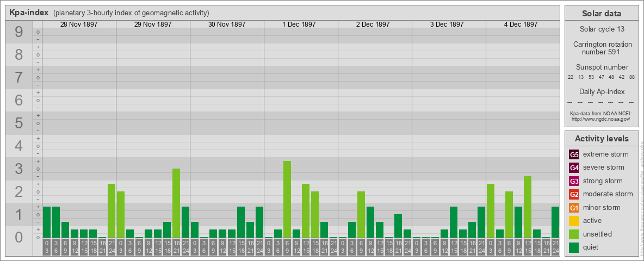Click the severe storm legend label
The image size is (644, 261).
click(x=604, y=167)
